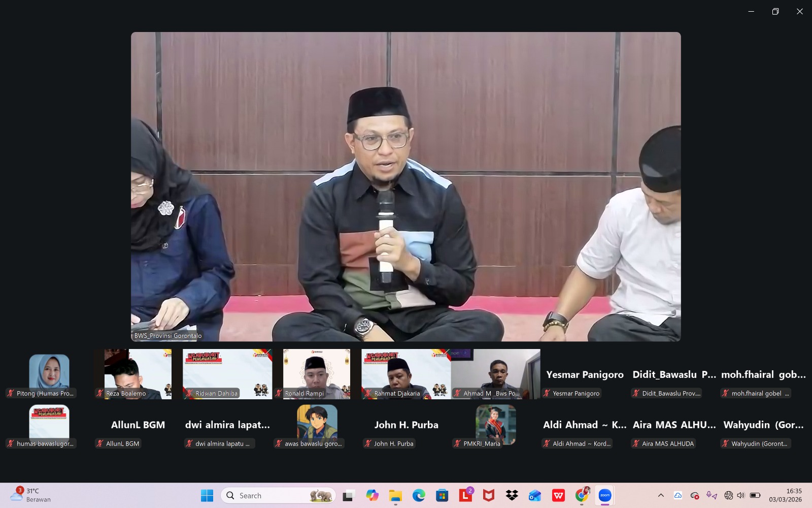
Task: Select the dwi almira lapat... participant tile
Action: 227,425
